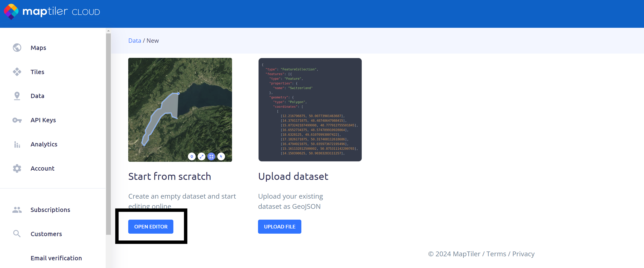Screen dimensions: 644x268
Task: Click the Subscriptions people icon
Action: 17,210
